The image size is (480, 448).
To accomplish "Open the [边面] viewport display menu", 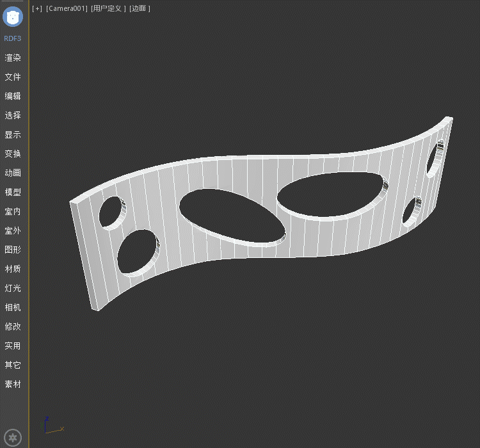I will [140, 8].
